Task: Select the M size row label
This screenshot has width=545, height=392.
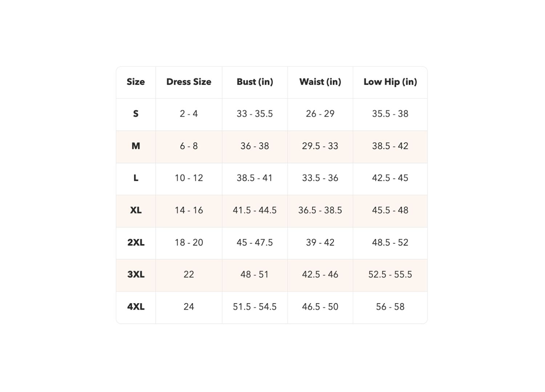Action: [136, 146]
